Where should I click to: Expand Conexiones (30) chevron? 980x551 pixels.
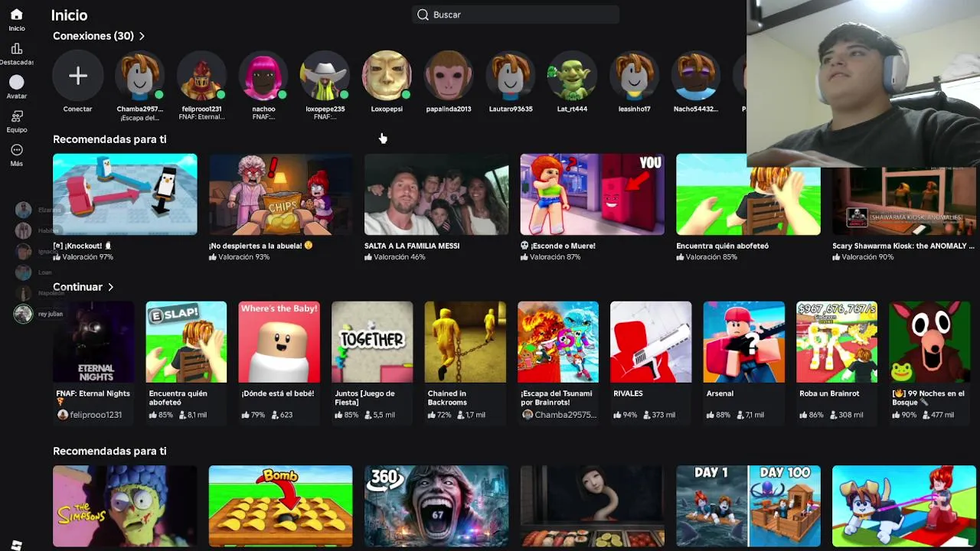point(142,36)
